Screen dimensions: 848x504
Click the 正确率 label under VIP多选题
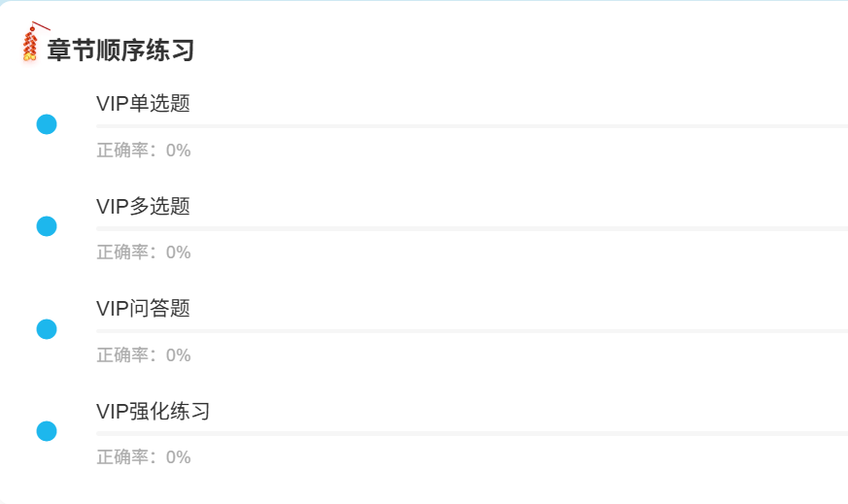(x=124, y=252)
